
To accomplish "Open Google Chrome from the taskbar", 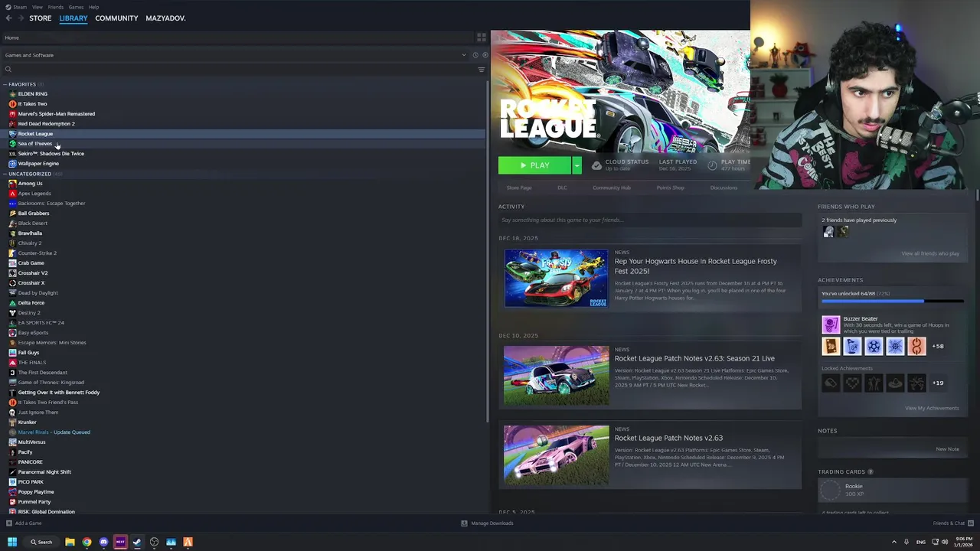I will click(87, 542).
